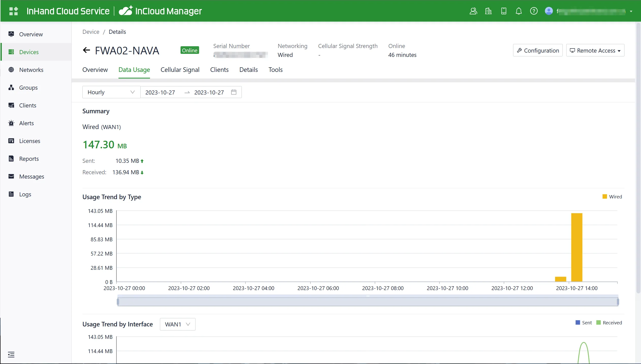Toggle the Received series in legend
Viewport: 641px width, 364px height.
coord(609,323)
